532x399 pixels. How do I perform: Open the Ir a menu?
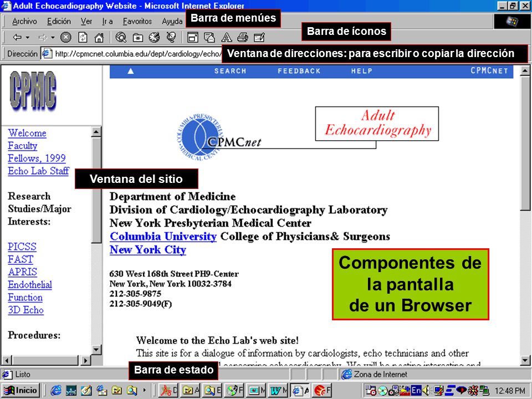pos(107,22)
